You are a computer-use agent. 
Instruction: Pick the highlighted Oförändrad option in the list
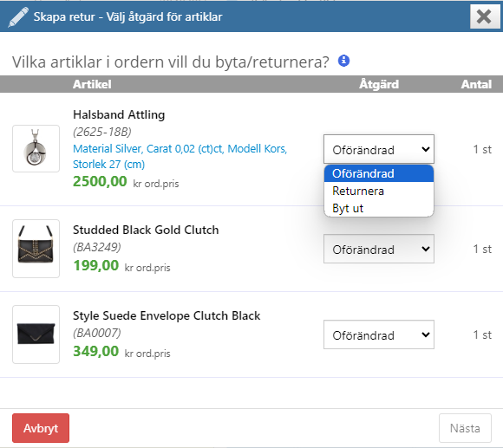pyautogui.click(x=379, y=173)
